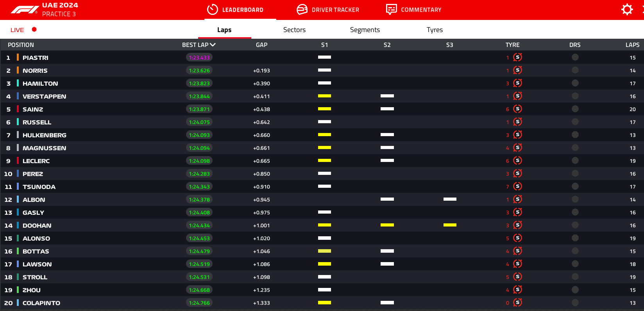Open the settings gear icon
This screenshot has height=311, width=644.
[x=627, y=9]
